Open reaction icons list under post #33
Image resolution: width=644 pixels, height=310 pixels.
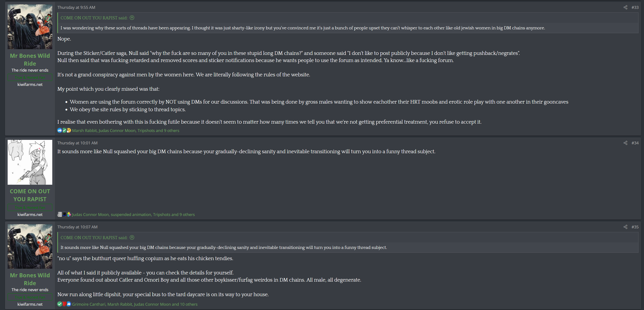[x=64, y=130]
